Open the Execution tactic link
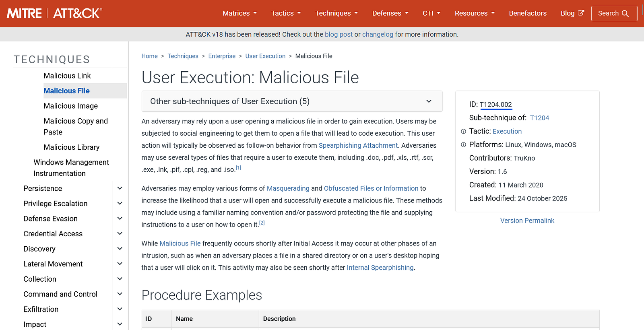The height and width of the screenshot is (330, 644). (x=507, y=131)
